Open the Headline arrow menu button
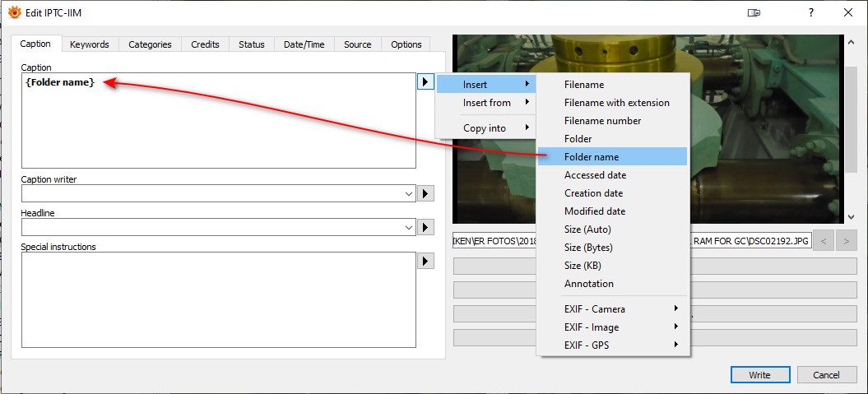Image resolution: width=868 pixels, height=394 pixels. pyautogui.click(x=425, y=228)
